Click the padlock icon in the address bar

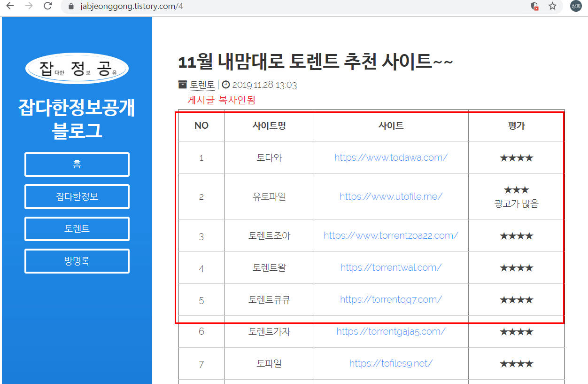[x=71, y=7]
